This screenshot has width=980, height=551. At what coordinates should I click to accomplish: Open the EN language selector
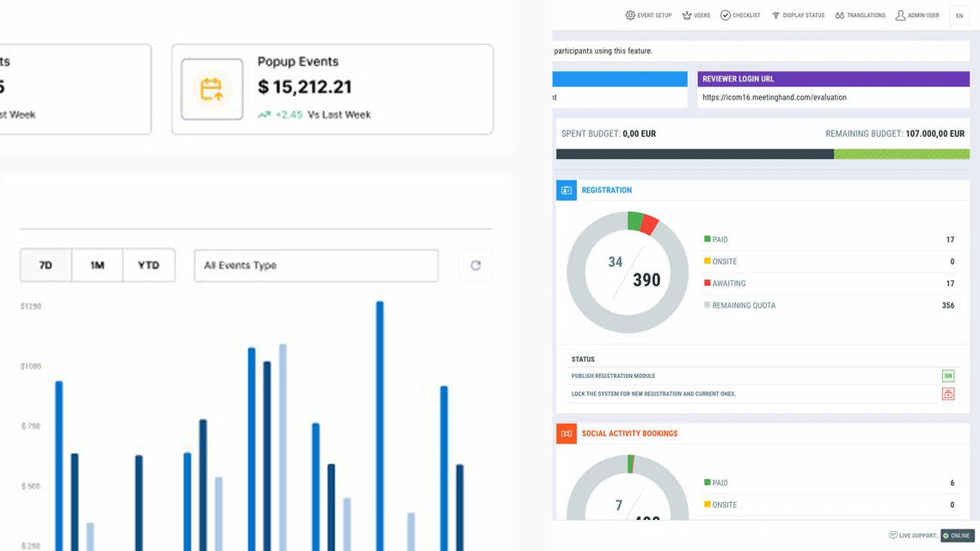coord(959,15)
